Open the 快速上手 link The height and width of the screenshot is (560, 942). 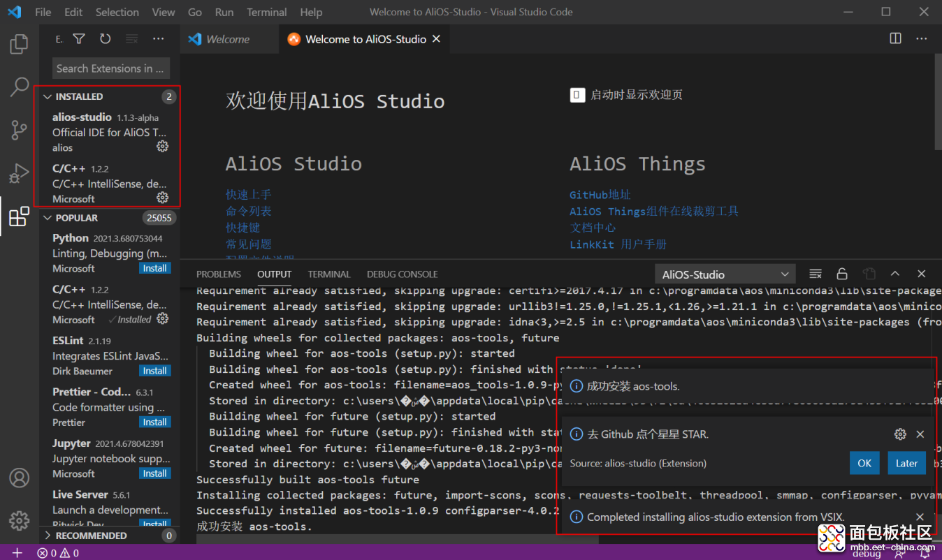[x=248, y=194]
